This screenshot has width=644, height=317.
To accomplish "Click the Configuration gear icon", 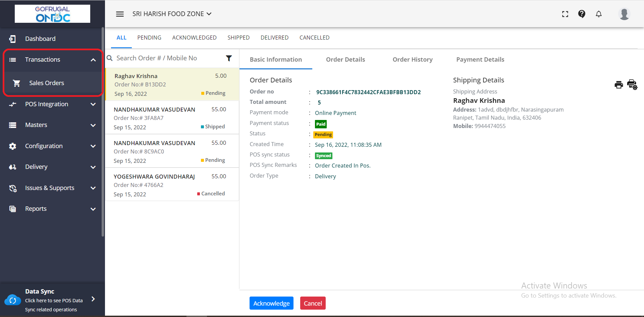I will tap(12, 146).
